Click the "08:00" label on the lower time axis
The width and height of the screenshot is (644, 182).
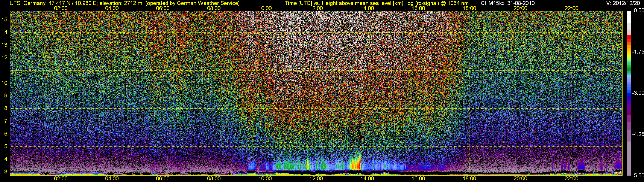click(214, 179)
